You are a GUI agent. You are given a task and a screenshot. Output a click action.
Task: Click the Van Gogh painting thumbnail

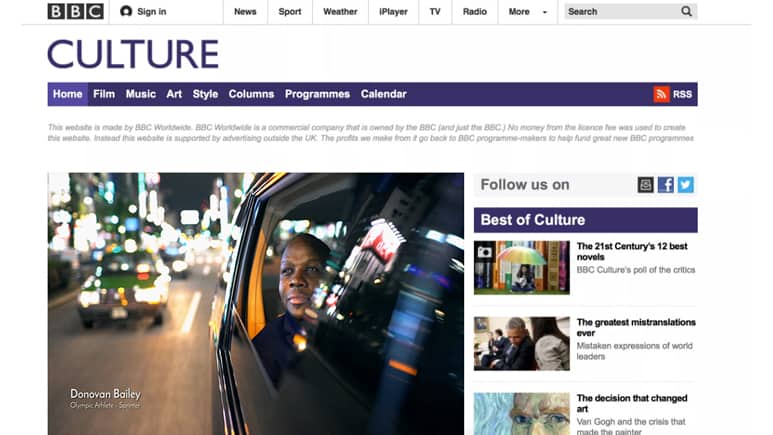pos(522,414)
